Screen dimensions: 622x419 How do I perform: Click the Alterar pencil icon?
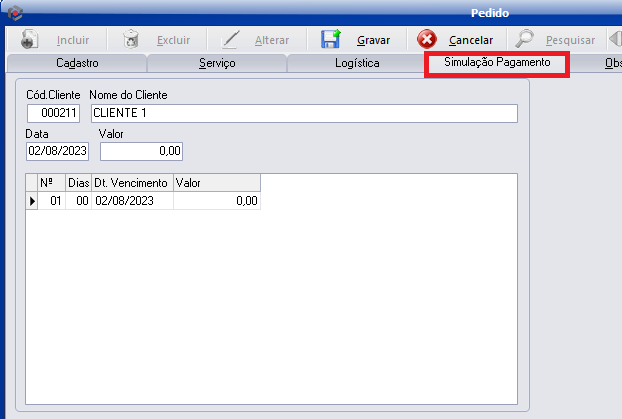click(x=230, y=40)
